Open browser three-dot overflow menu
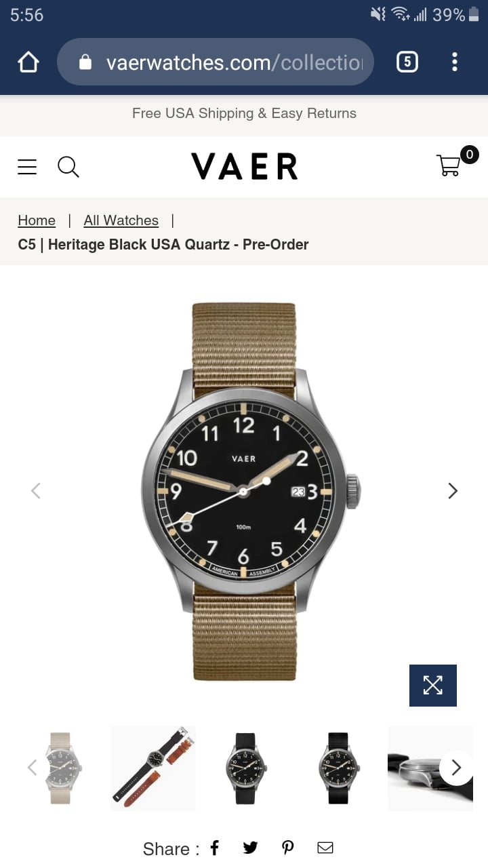The width and height of the screenshot is (488, 868). click(455, 62)
